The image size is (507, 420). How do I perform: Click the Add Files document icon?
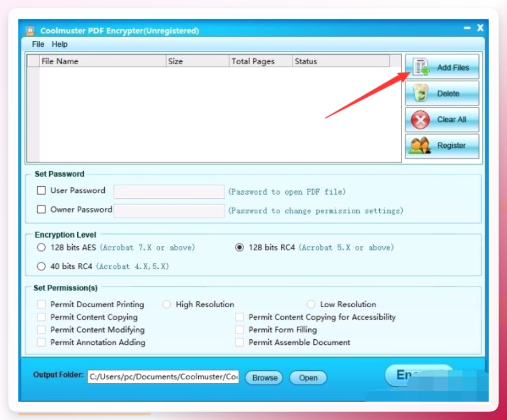(421, 67)
